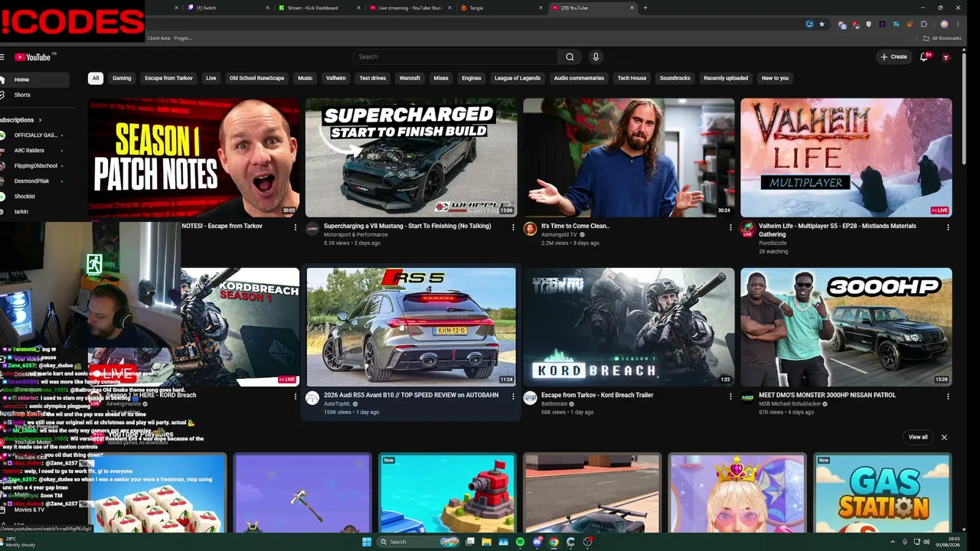Open the 3000HP Nissan Patrol thumbnail
Screen dimensions: 980x551
coord(846,327)
